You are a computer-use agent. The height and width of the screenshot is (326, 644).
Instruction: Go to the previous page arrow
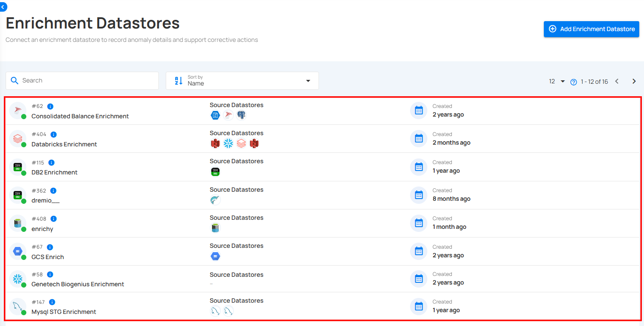click(617, 81)
